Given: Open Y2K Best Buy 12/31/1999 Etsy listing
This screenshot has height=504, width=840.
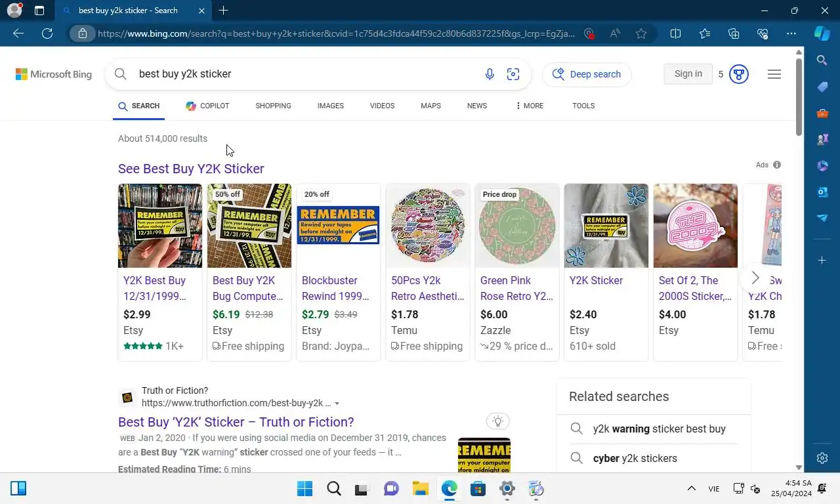Looking at the screenshot, I should coord(154,288).
